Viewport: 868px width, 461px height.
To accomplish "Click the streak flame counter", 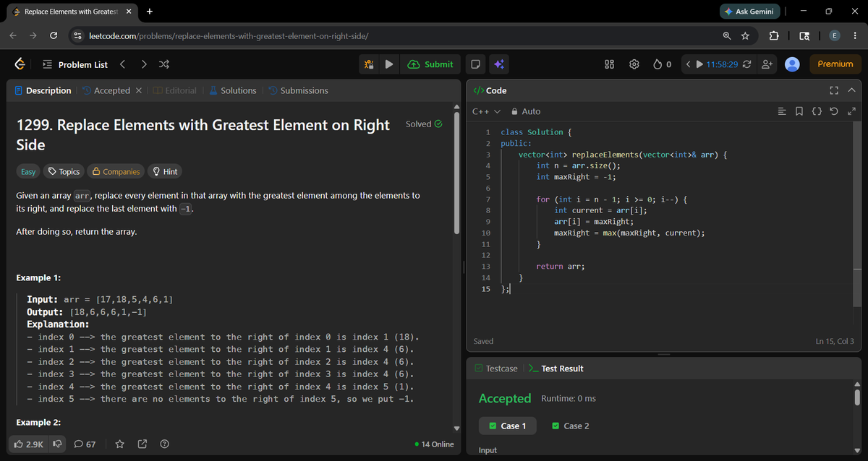I will (x=662, y=64).
